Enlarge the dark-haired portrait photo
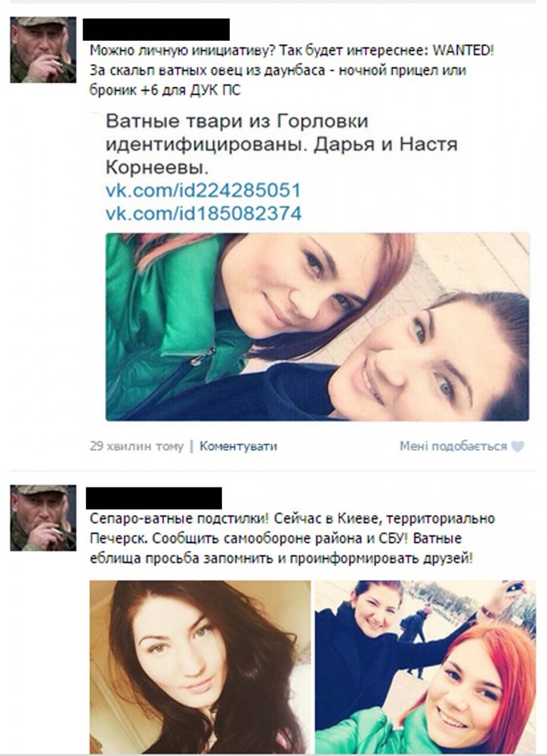547x756 pixels. [200, 668]
